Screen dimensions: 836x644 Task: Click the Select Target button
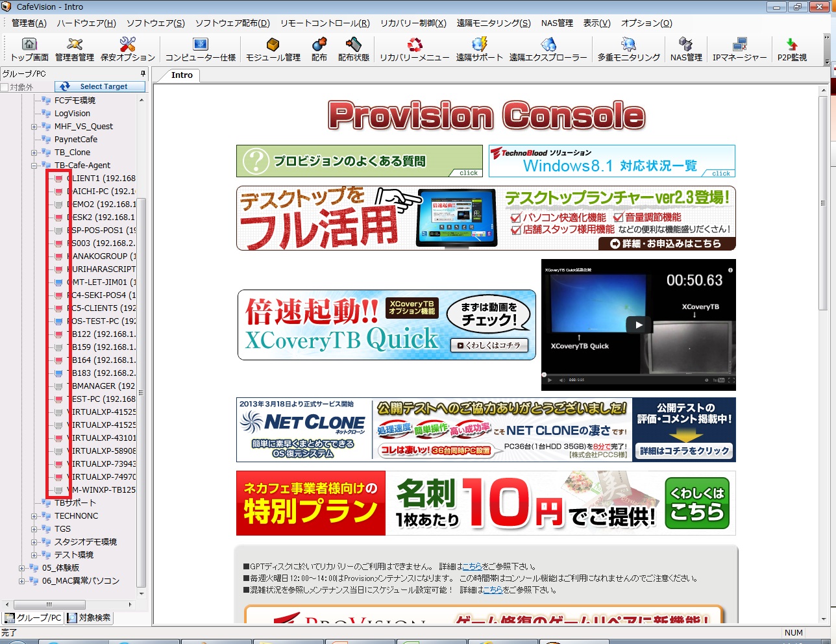(x=101, y=86)
